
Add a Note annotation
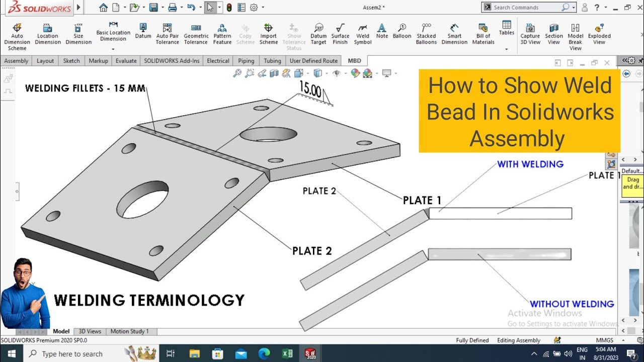coord(382,31)
